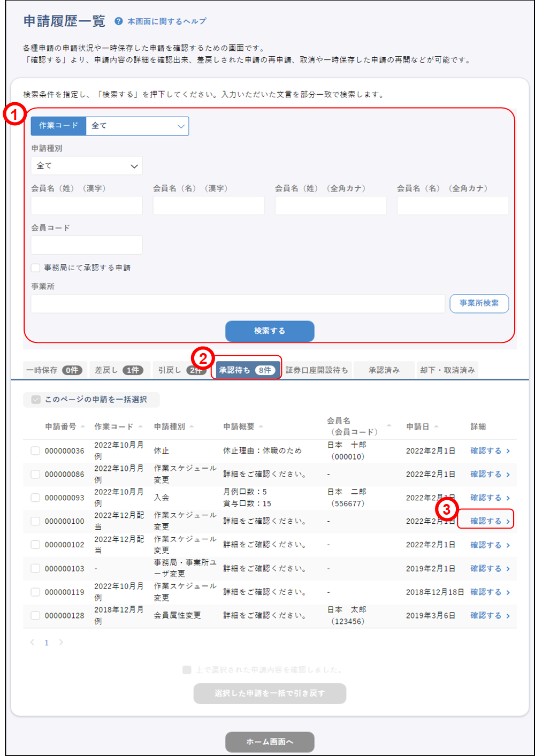
Task: Check the box for application 000000036
Action: 35,451
